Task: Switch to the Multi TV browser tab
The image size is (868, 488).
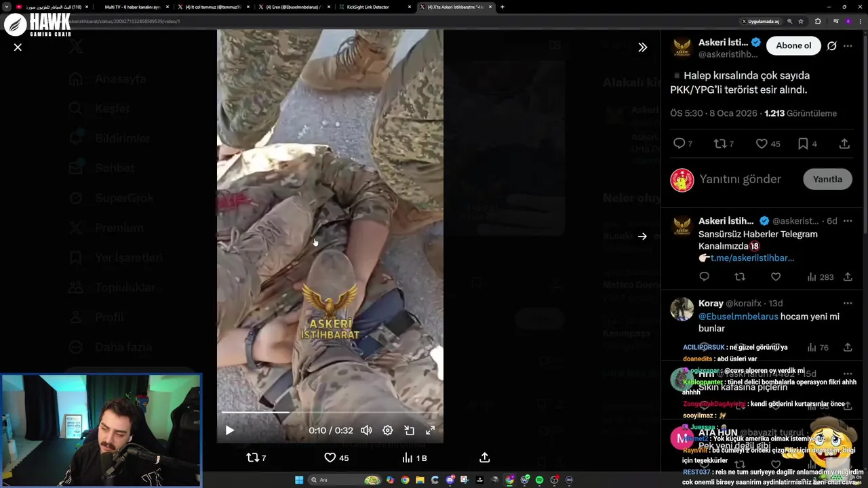Action: (x=132, y=7)
